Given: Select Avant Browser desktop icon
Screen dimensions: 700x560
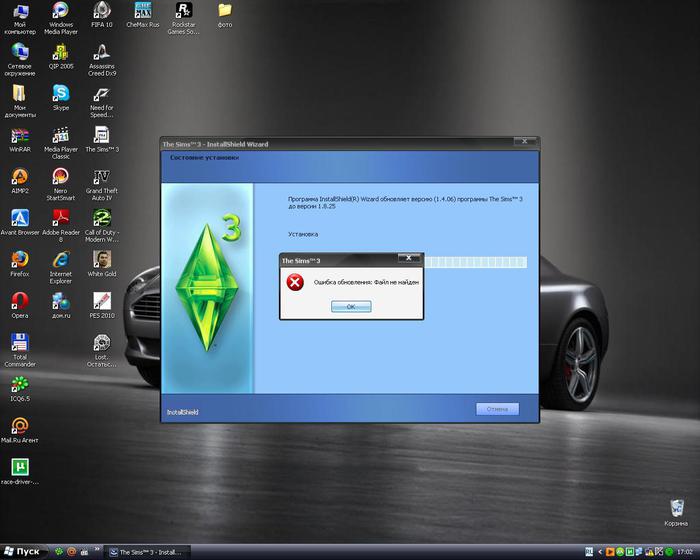Looking at the screenshot, I should [x=20, y=223].
